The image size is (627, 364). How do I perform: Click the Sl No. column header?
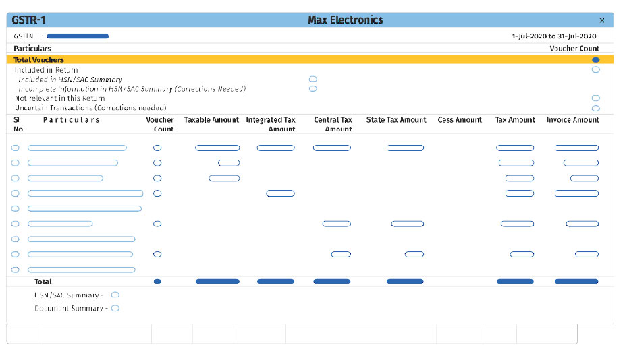pyautogui.click(x=19, y=124)
